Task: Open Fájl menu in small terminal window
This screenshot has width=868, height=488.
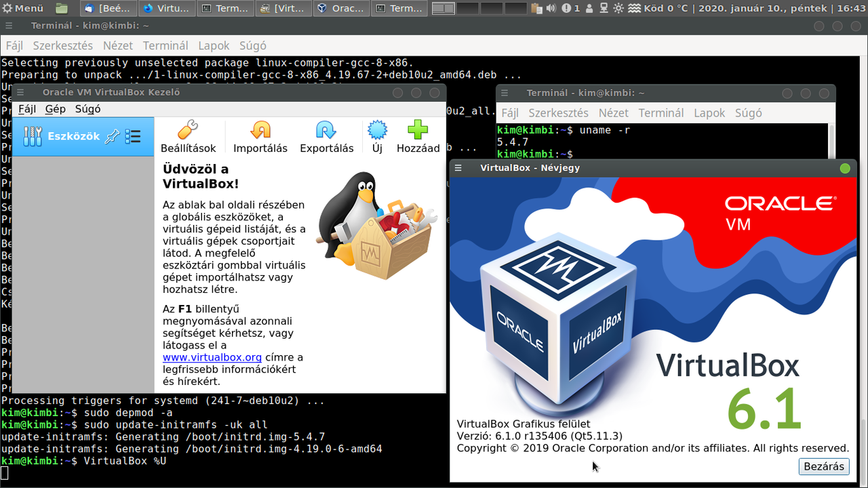Action: tap(510, 113)
